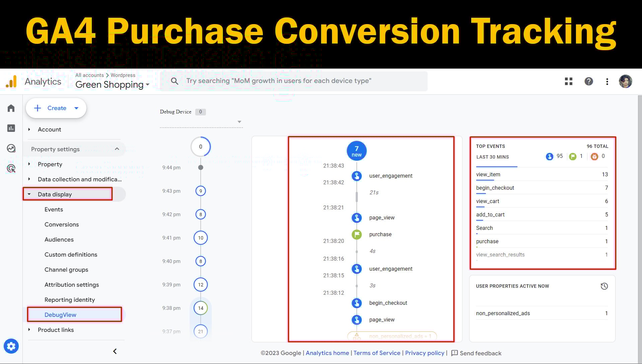642x364 pixels.
Task: Open the Explore section icon
Action: [x=11, y=148]
